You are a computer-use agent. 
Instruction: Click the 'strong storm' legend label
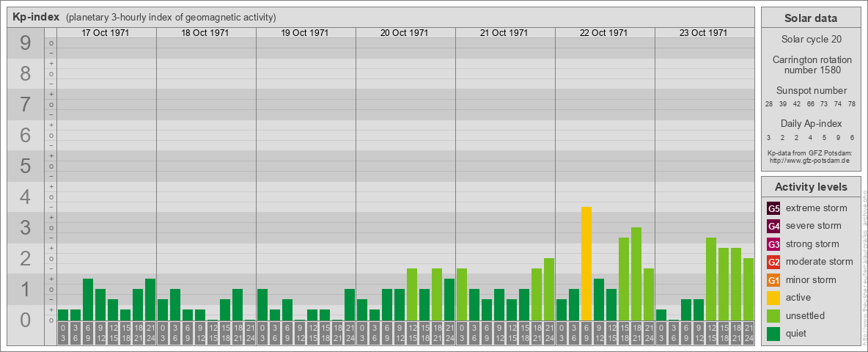[812, 244]
